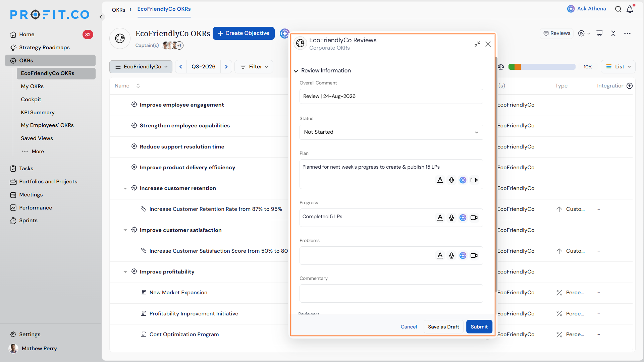Open the notifications bell
The width and height of the screenshot is (644, 362).
pos(630,9)
